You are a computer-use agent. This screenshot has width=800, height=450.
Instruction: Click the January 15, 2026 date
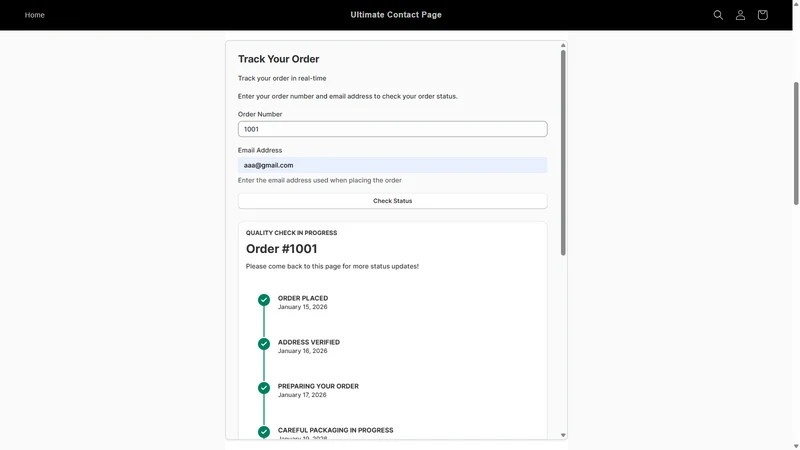pyautogui.click(x=303, y=307)
